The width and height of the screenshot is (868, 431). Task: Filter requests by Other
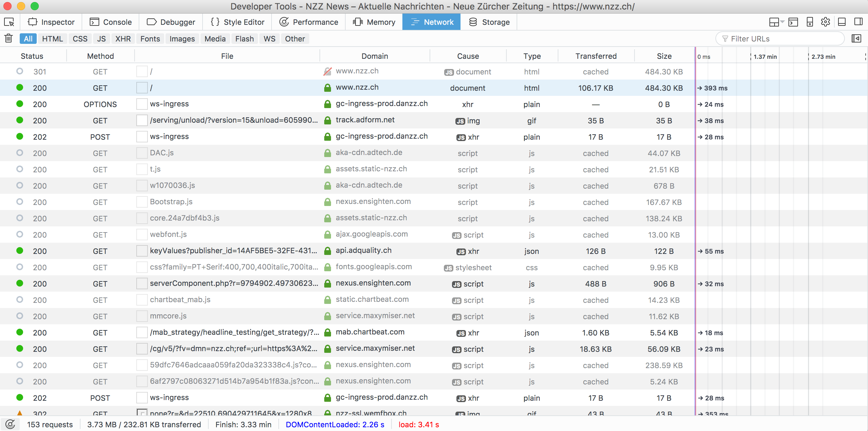pos(295,39)
